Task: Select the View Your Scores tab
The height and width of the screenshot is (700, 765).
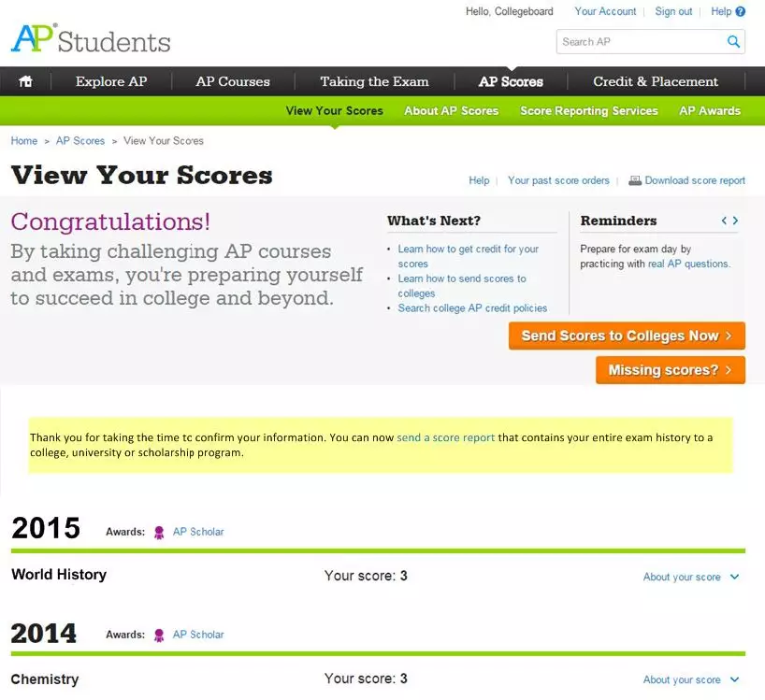Action: 334,110
